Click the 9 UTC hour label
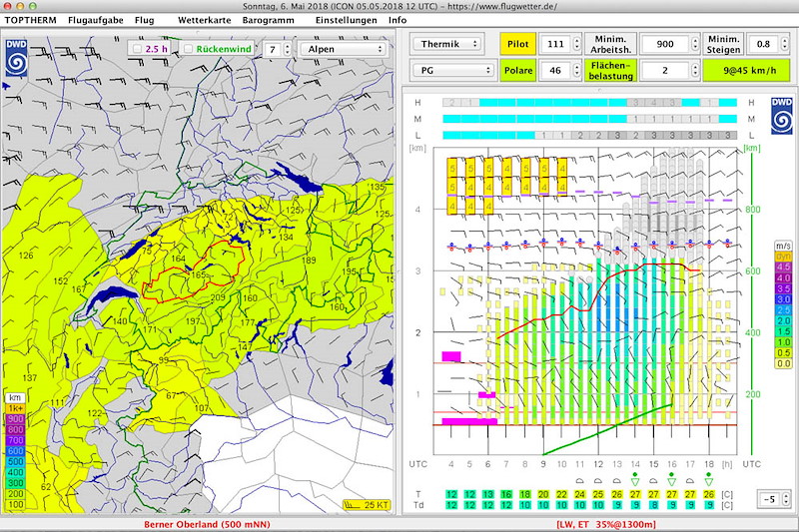Image resolution: width=799 pixels, height=532 pixels. click(543, 464)
